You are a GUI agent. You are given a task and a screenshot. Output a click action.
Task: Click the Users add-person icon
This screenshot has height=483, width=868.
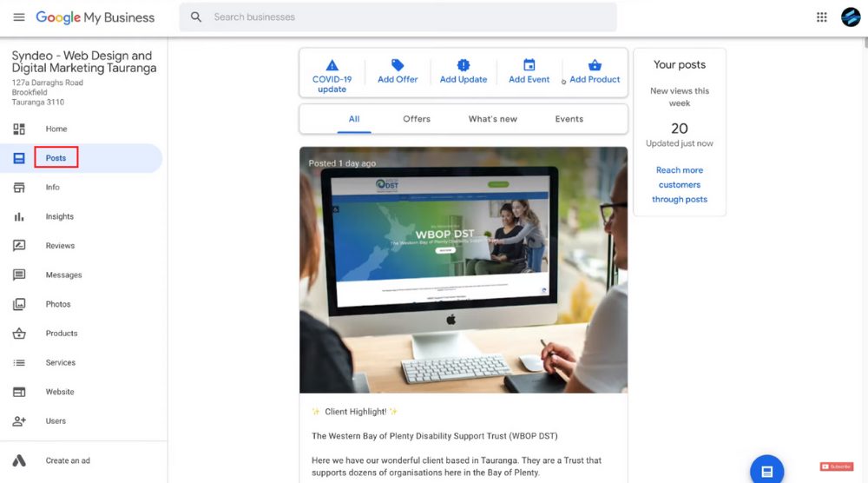pyautogui.click(x=19, y=421)
